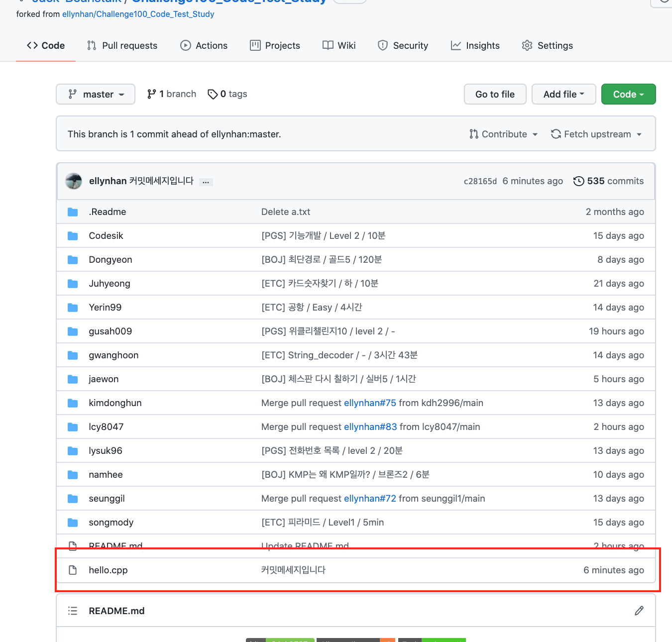Expand the Contribute dropdown
Image resolution: width=672 pixels, height=642 pixels.
pos(503,134)
